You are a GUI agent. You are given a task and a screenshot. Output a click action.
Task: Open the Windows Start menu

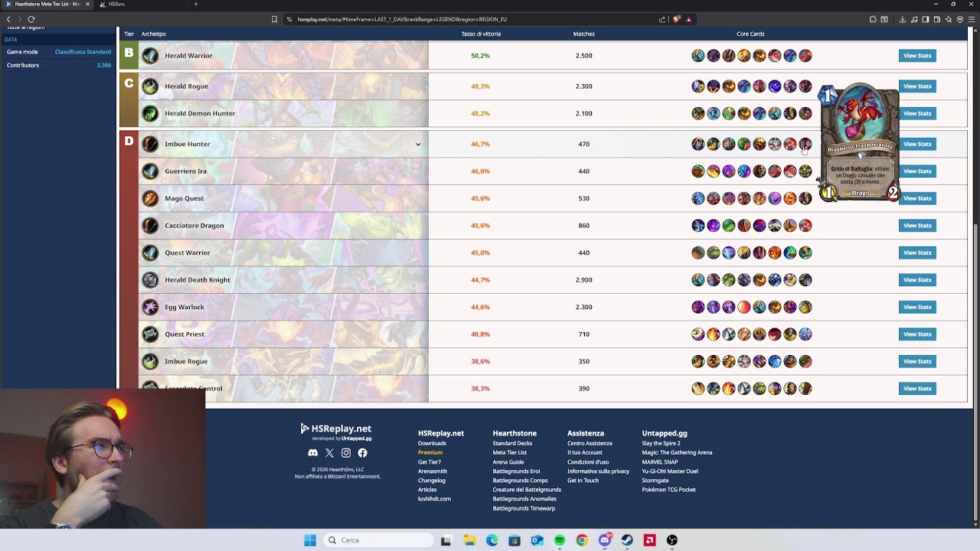click(x=309, y=540)
